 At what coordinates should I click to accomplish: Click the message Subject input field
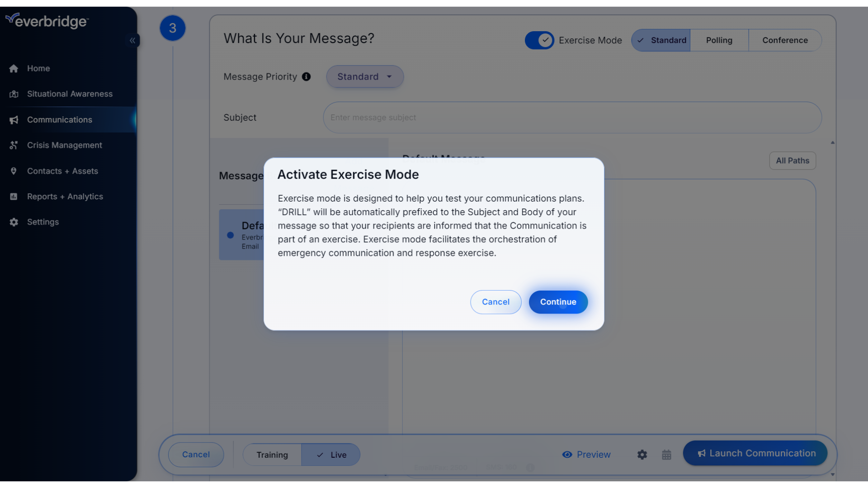571,117
